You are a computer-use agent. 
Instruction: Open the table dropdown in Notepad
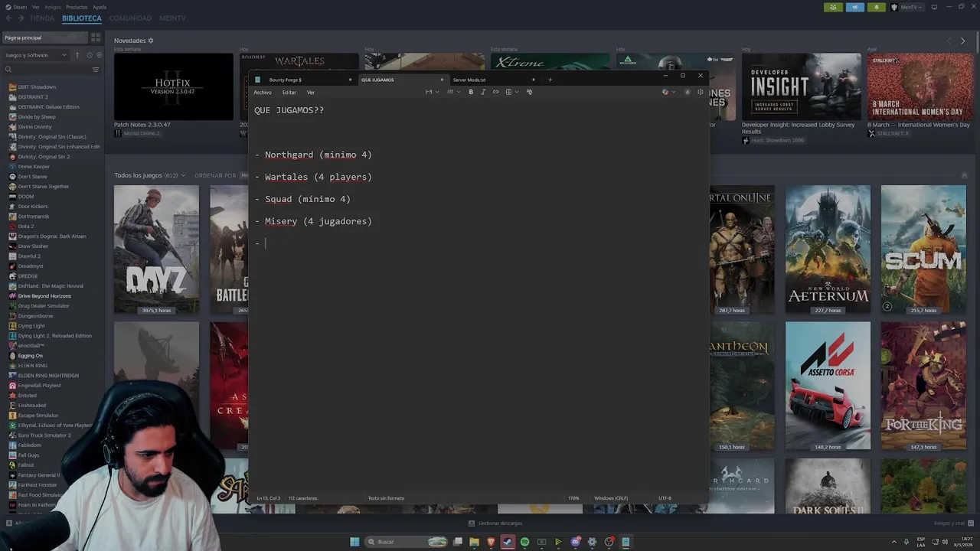[x=511, y=92]
